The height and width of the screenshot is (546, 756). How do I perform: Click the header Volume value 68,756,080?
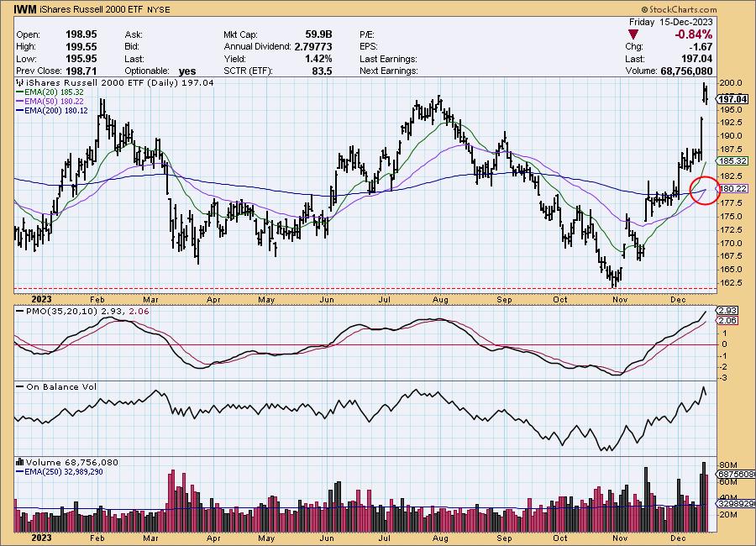pos(686,71)
